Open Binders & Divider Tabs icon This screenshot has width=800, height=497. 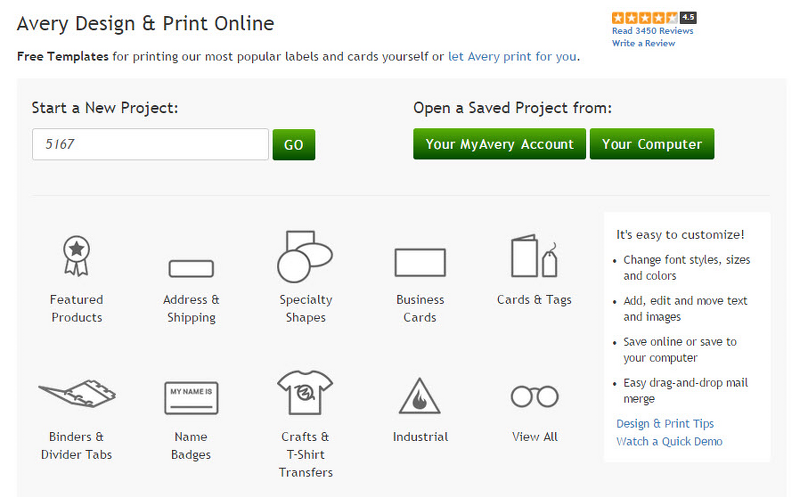[x=77, y=396]
